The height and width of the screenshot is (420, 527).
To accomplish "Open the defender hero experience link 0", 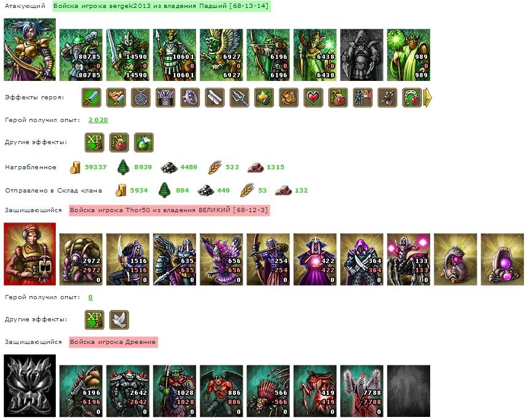I will 91,297.
